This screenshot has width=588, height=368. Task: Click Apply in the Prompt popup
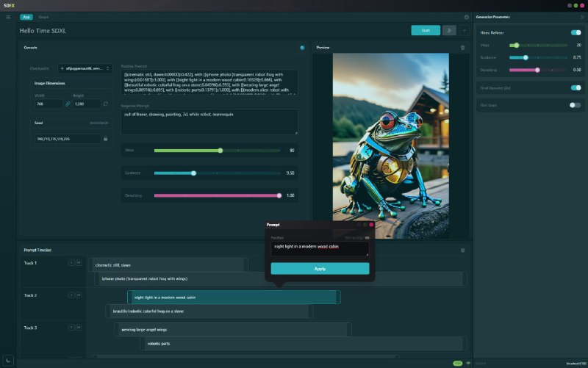click(x=320, y=269)
